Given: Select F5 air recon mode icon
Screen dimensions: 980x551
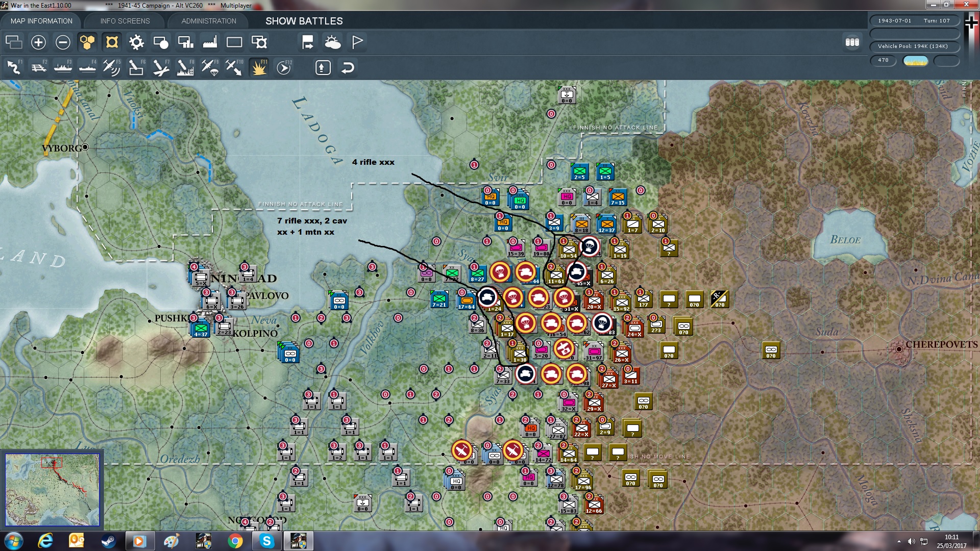Looking at the screenshot, I should click(112, 67).
